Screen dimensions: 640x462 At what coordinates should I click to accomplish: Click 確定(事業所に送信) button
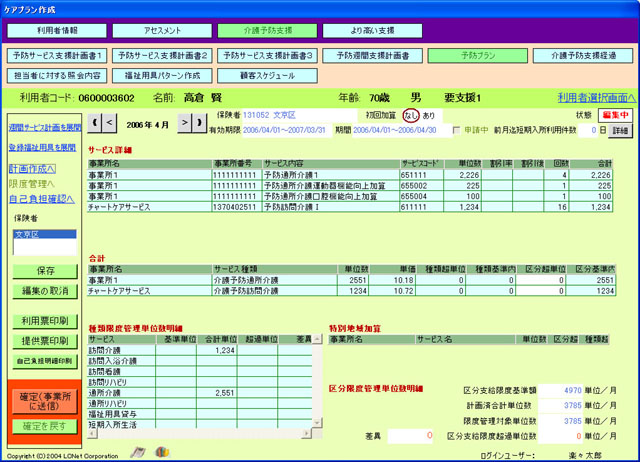(x=44, y=402)
